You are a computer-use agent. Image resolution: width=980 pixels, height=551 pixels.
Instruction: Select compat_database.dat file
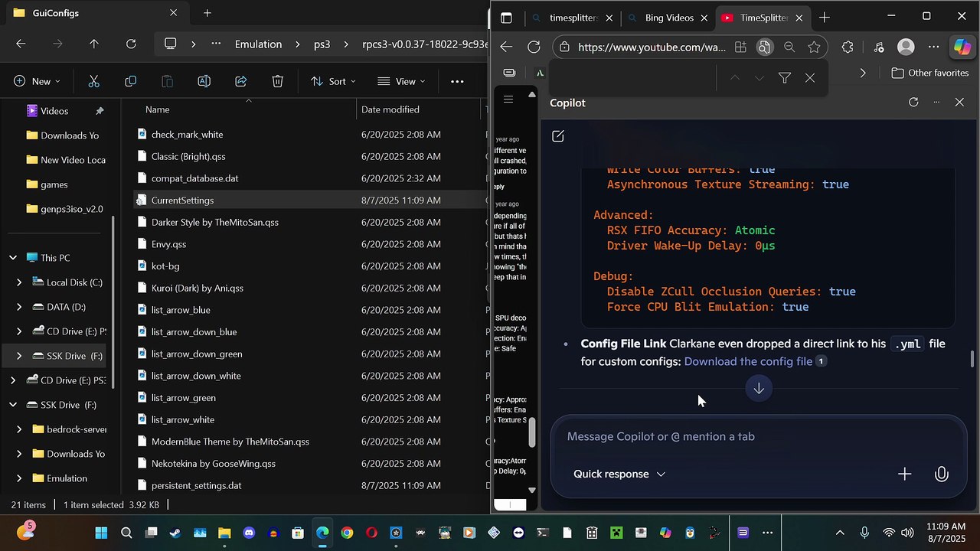click(x=310, y=178)
